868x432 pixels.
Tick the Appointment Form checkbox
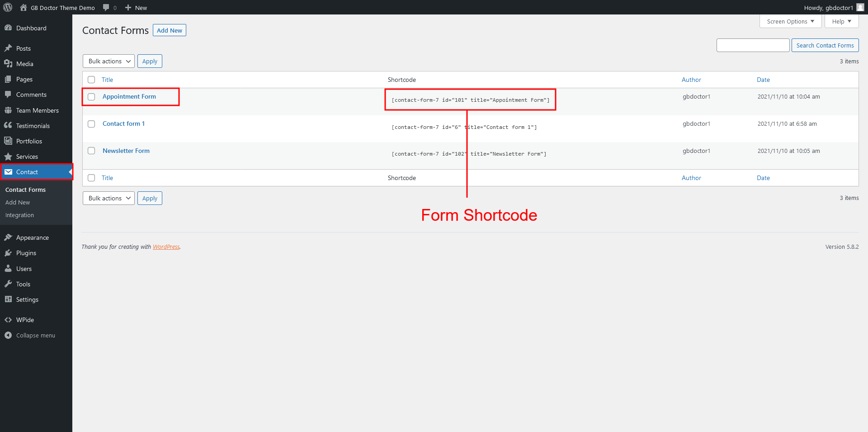(91, 97)
